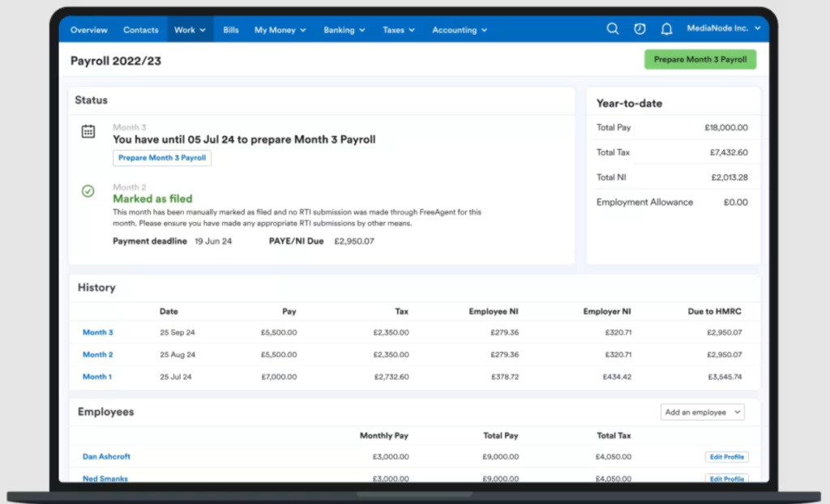
Task: Click the stopwatch timer icon in the header
Action: 640,29
